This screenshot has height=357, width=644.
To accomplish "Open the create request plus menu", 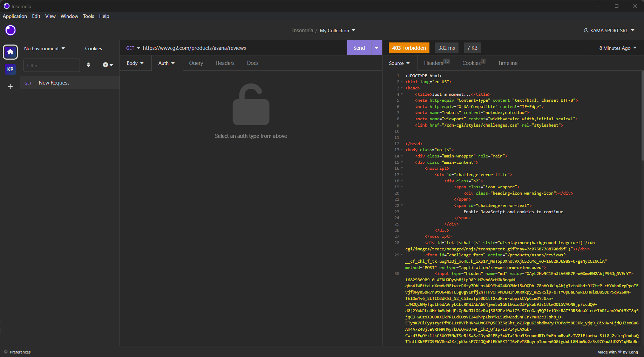I will coord(108,65).
